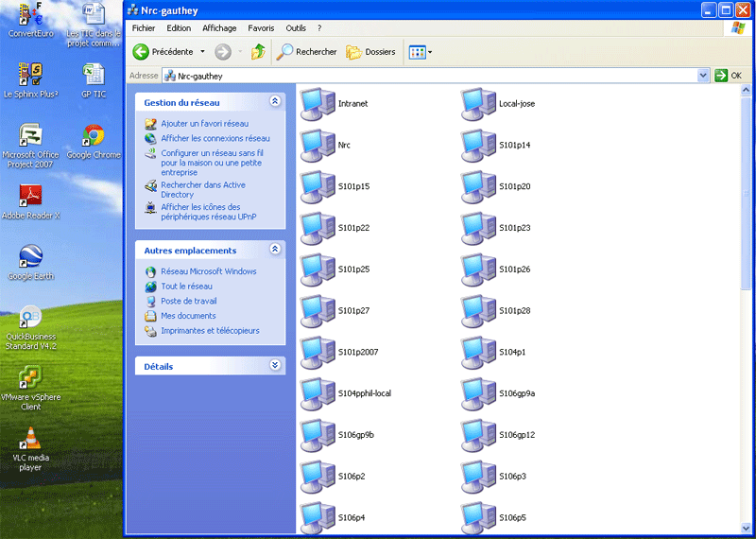Open the Rechercher search tool

point(307,52)
